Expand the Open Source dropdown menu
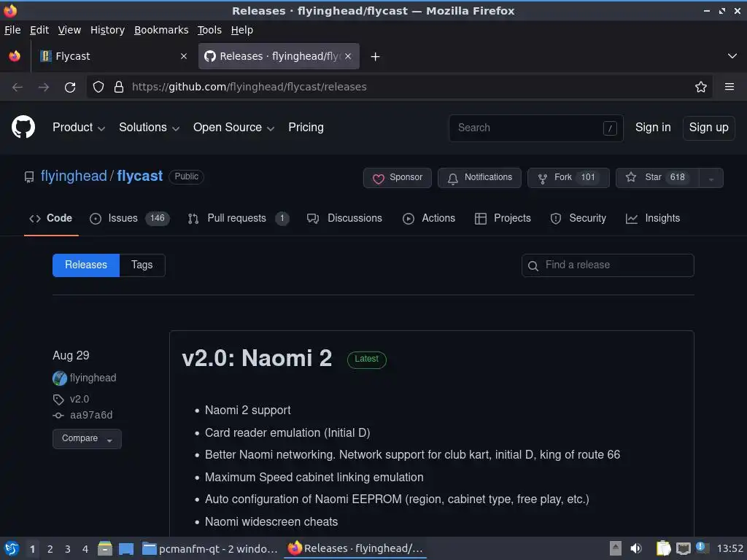The height and width of the screenshot is (560, 747). click(x=233, y=128)
